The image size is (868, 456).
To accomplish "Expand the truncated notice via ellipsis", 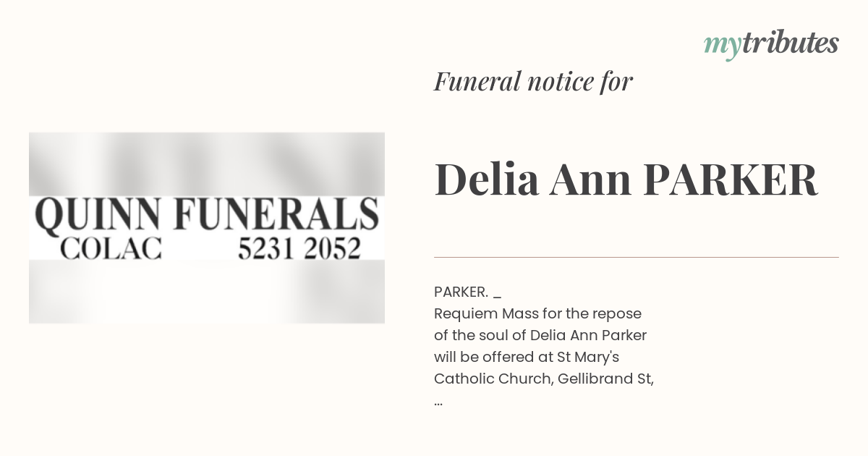I will (x=438, y=400).
